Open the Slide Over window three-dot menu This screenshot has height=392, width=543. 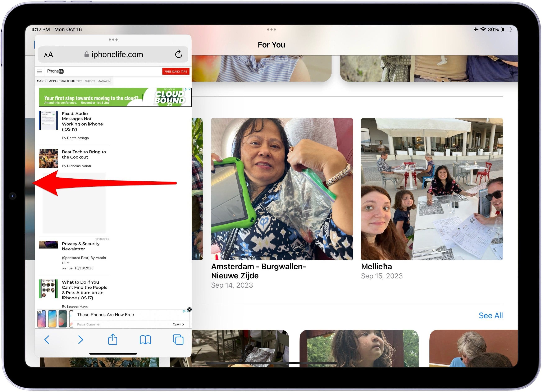(113, 40)
